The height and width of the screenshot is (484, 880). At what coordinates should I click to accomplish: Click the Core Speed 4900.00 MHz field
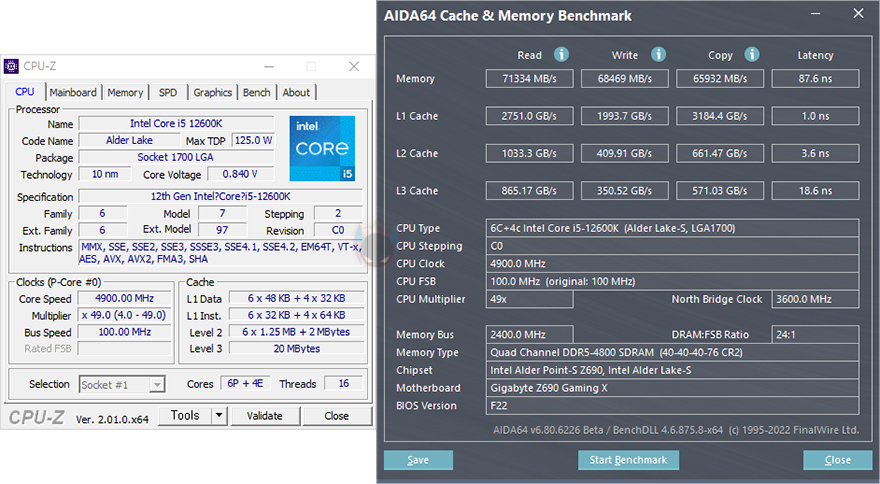point(125,299)
